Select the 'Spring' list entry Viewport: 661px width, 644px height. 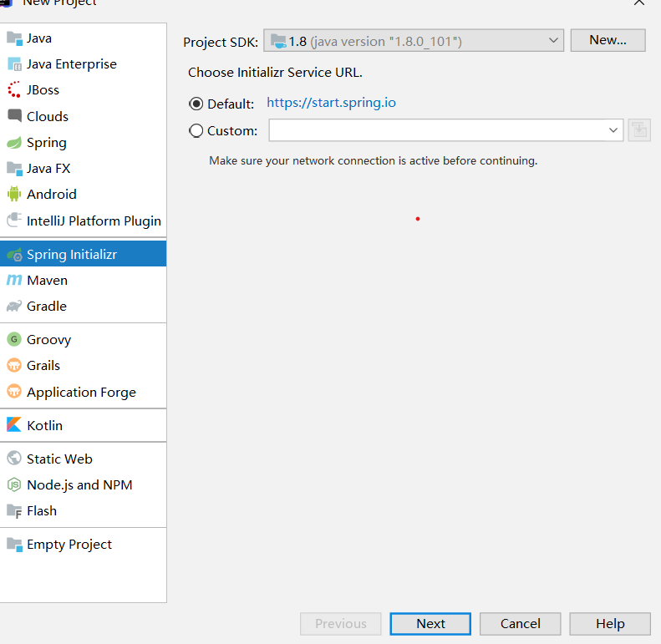[x=83, y=143]
